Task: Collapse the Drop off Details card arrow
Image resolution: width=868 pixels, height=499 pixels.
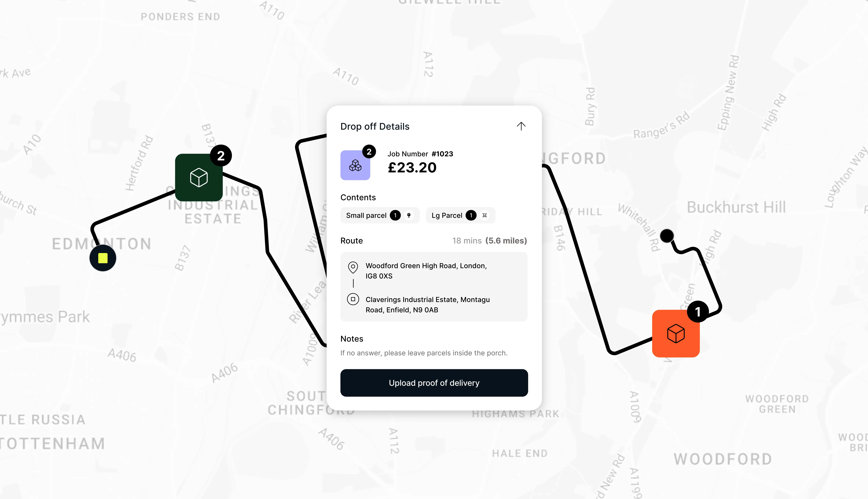Action: [521, 126]
